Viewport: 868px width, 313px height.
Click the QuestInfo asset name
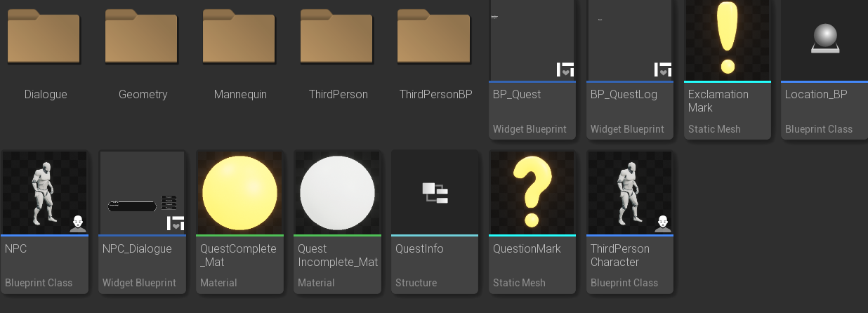419,249
